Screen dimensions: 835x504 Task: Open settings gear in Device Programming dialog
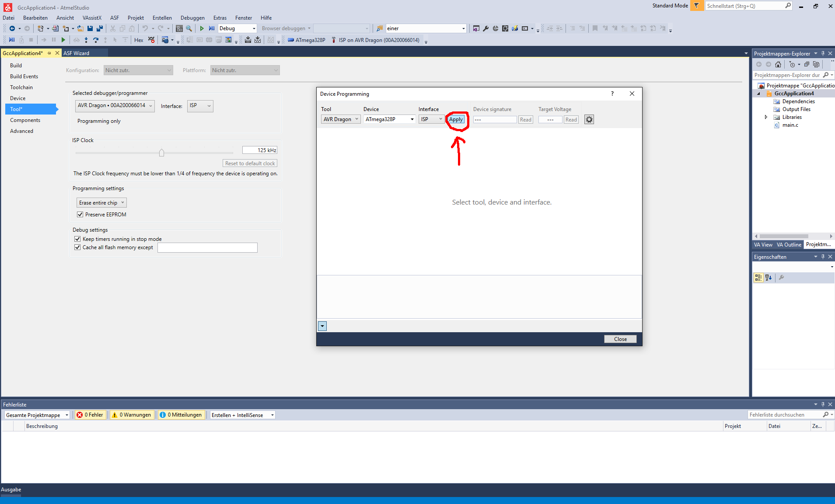(x=589, y=119)
